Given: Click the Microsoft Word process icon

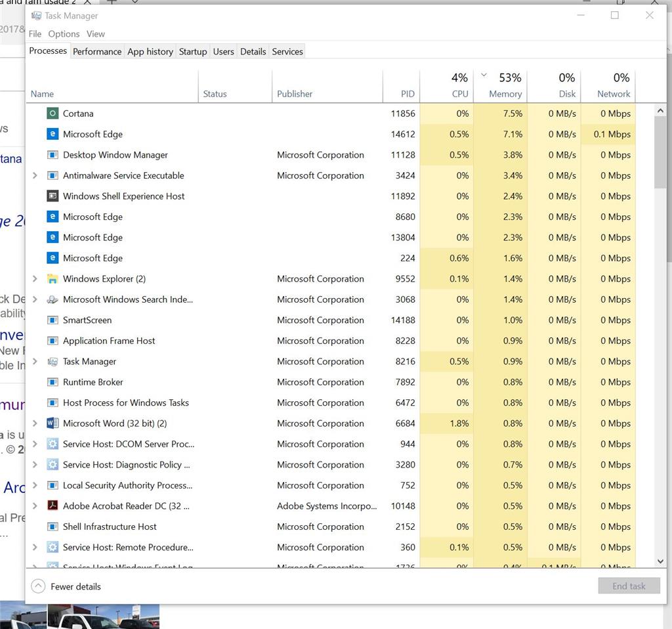Looking at the screenshot, I should 52,423.
